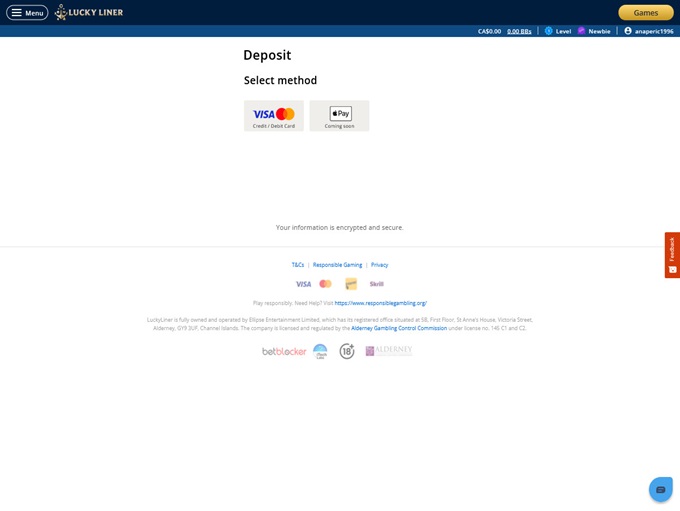Click the purple Newbie rank icon

tap(582, 31)
